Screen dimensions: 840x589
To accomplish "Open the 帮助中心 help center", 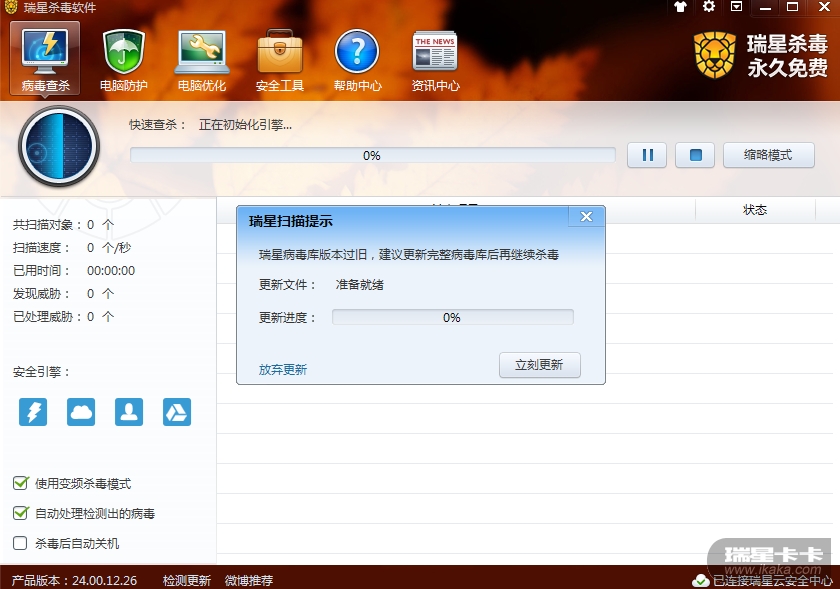I will click(x=357, y=58).
